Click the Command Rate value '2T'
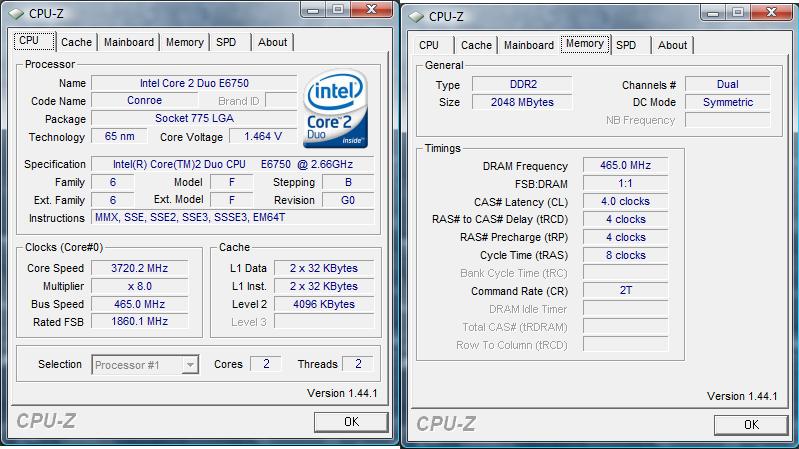This screenshot has height=449, width=799. pyautogui.click(x=625, y=290)
